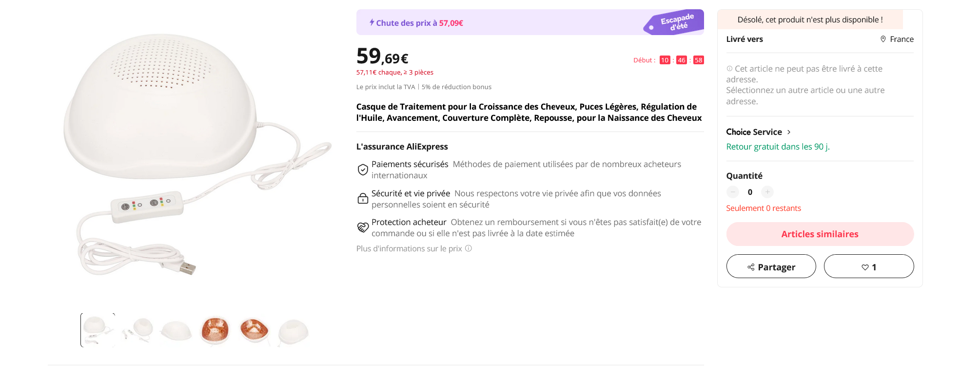Toggle the favorite heart with count 1

pos(869,266)
